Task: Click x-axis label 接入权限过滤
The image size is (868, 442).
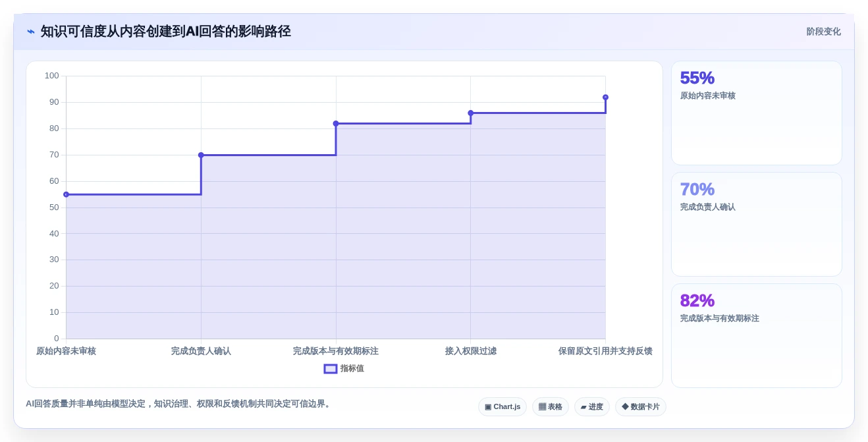Action: coord(471,351)
